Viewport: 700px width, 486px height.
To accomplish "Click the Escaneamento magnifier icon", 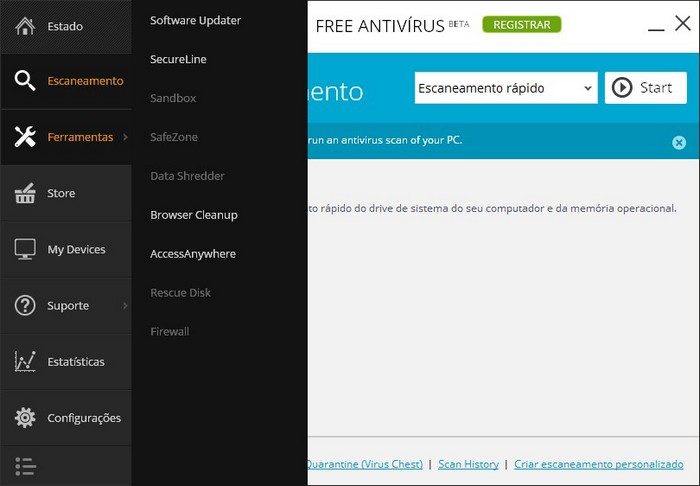I will pyautogui.click(x=25, y=81).
